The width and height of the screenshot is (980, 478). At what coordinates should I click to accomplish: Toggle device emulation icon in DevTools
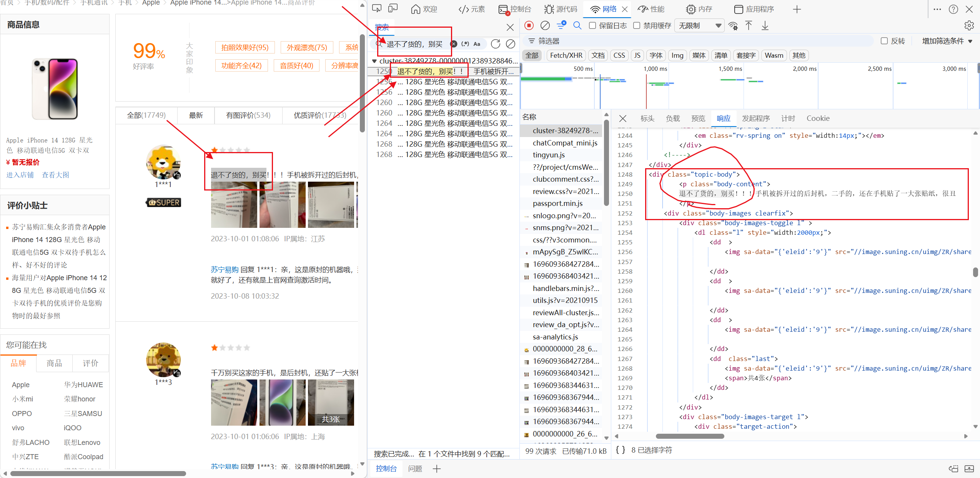pyautogui.click(x=393, y=9)
